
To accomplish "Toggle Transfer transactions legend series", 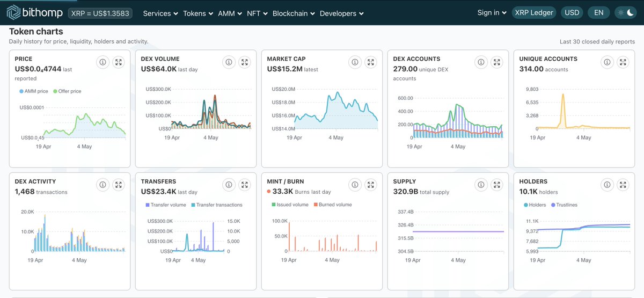I will pos(217,205).
